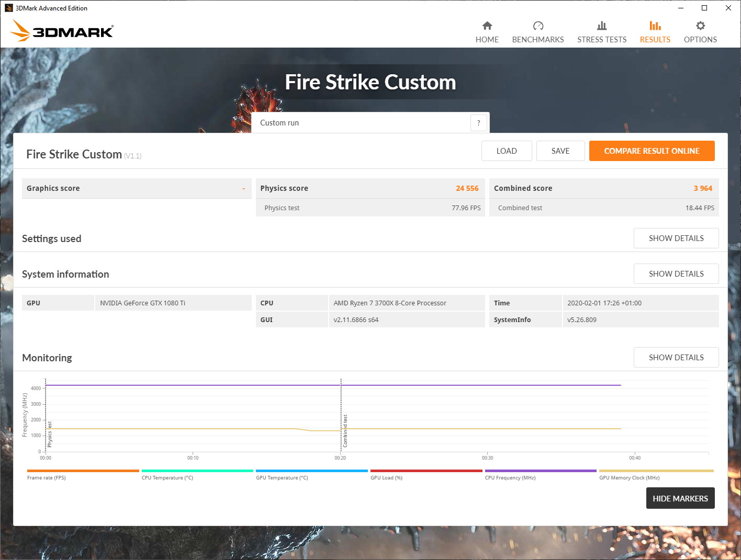Click AMD Ryzen 7 3700X processor value

click(x=390, y=303)
